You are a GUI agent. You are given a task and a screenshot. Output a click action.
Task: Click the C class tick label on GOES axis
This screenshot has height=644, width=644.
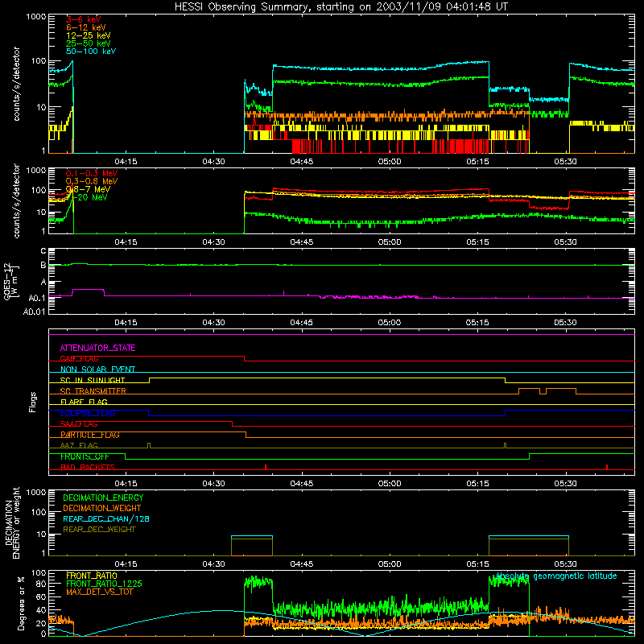[43, 251]
